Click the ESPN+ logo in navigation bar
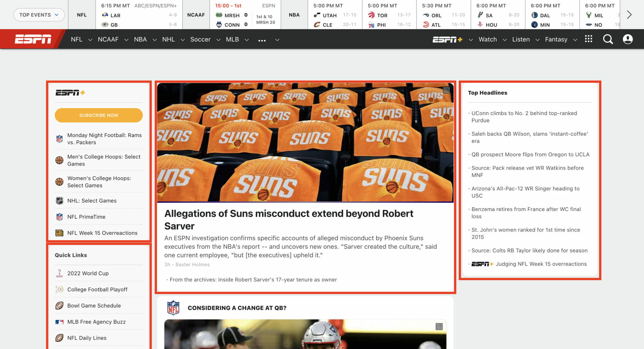The height and width of the screenshot is (349, 644). pos(447,40)
